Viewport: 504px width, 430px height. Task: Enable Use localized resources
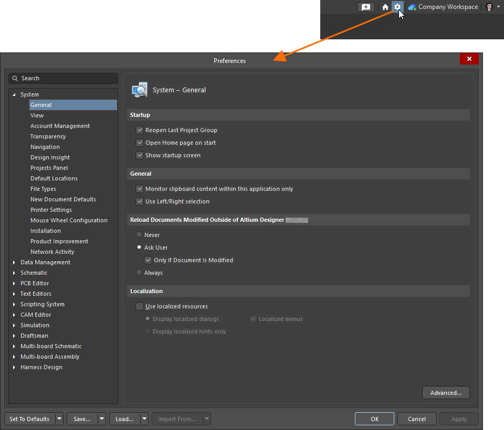pyautogui.click(x=140, y=306)
